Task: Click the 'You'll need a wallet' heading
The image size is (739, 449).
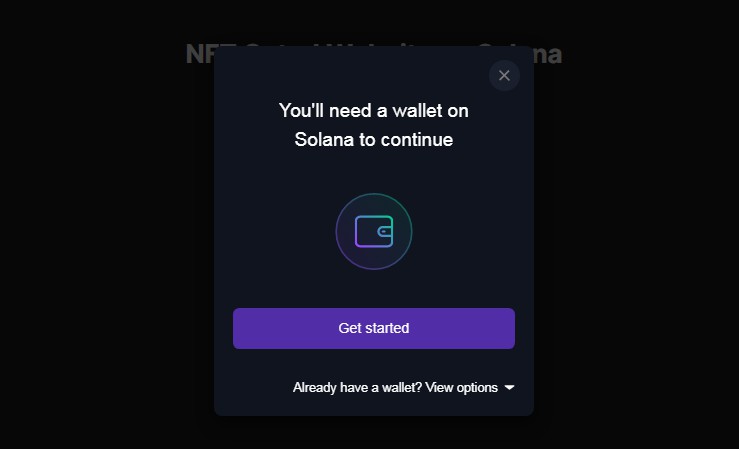Action: tap(373, 110)
